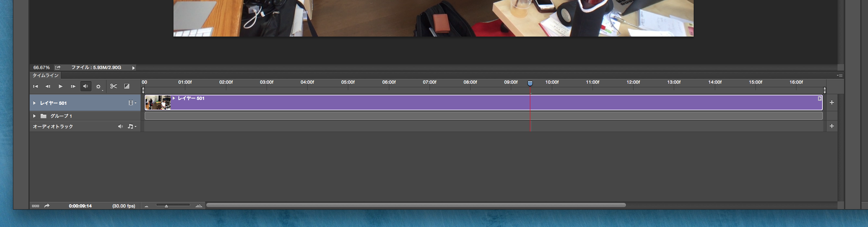Screen dimensions: 868x227
Task: Open the transition picker icon
Action: pyautogui.click(x=127, y=86)
